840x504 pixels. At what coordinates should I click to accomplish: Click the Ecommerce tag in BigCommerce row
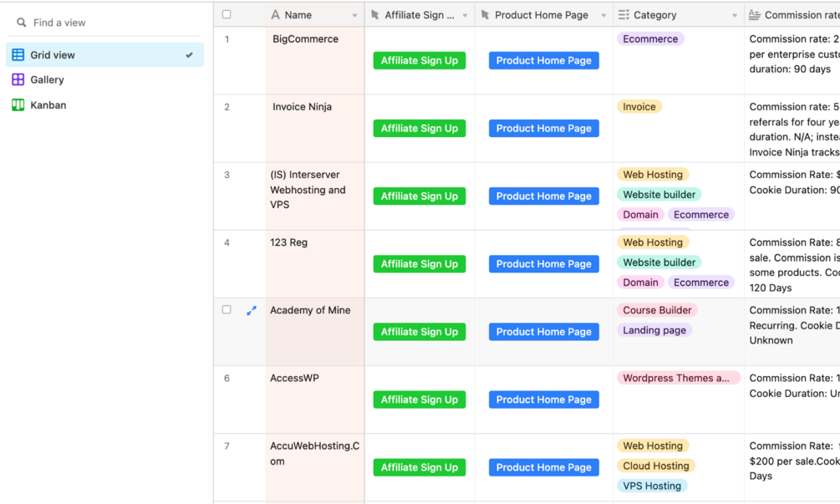coord(650,39)
